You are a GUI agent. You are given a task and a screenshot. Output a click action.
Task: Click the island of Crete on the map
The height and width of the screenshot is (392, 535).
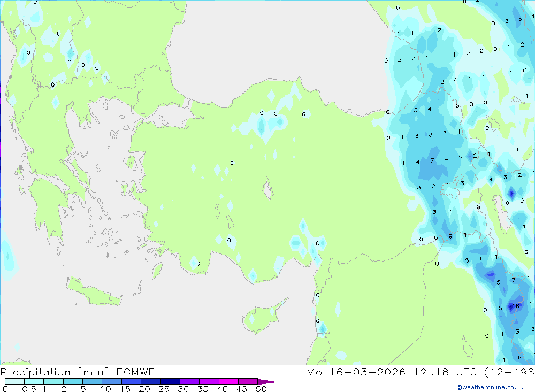[94, 291]
